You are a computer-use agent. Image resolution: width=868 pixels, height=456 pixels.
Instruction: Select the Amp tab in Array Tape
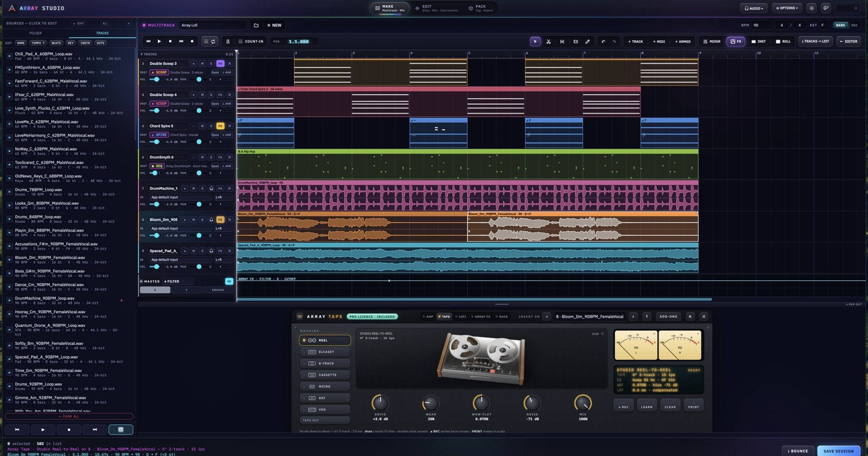click(x=429, y=317)
